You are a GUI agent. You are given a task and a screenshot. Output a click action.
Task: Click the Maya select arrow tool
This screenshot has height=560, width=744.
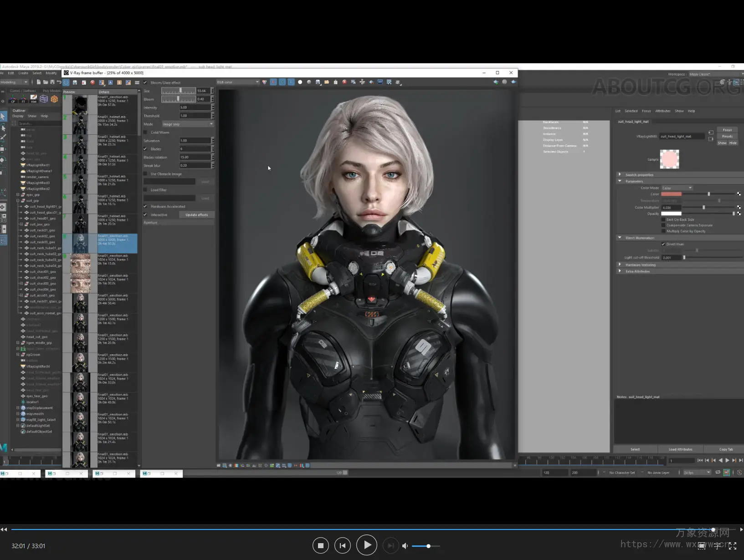(3, 117)
